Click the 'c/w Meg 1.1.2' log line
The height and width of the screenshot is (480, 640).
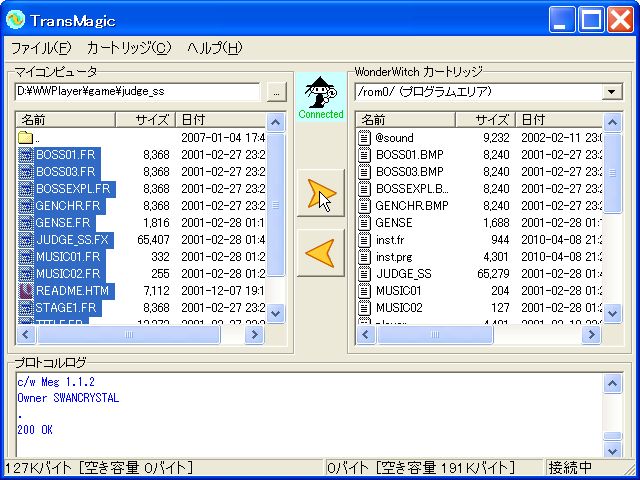(56, 382)
